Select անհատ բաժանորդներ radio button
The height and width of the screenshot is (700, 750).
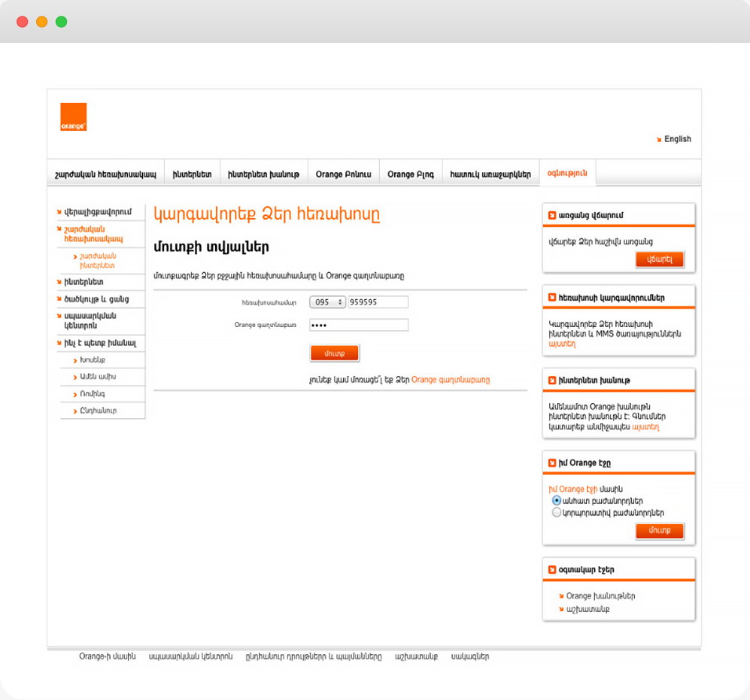pos(556,501)
